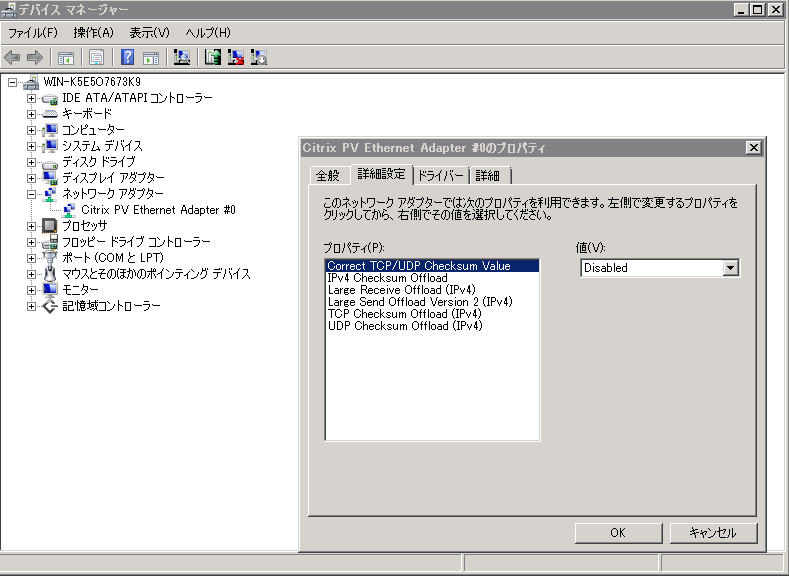Select the プロセッサ processor icon
Viewport: 789px width, 577px height.
(50, 226)
